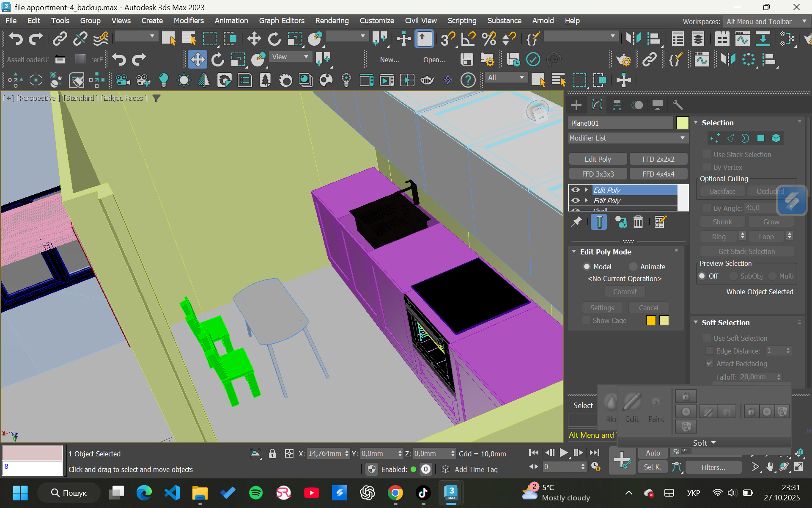Viewport: 812px width, 508px height.
Task: Select Element sub-object level icon
Action: point(776,138)
